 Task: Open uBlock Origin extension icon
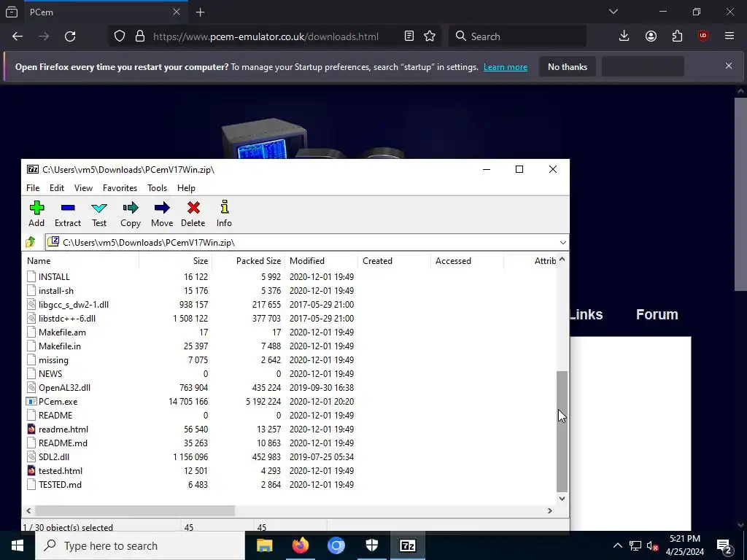click(x=703, y=36)
